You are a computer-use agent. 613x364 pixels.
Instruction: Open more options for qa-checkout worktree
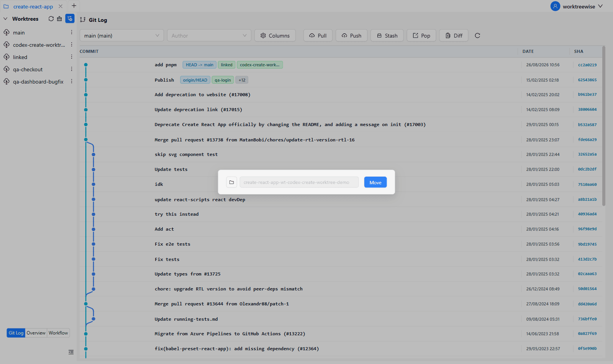tap(72, 69)
